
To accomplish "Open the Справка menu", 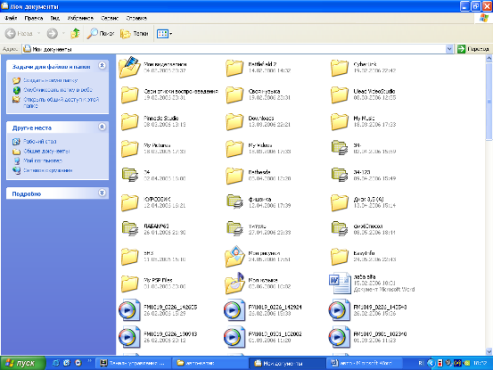I will pos(136,18).
